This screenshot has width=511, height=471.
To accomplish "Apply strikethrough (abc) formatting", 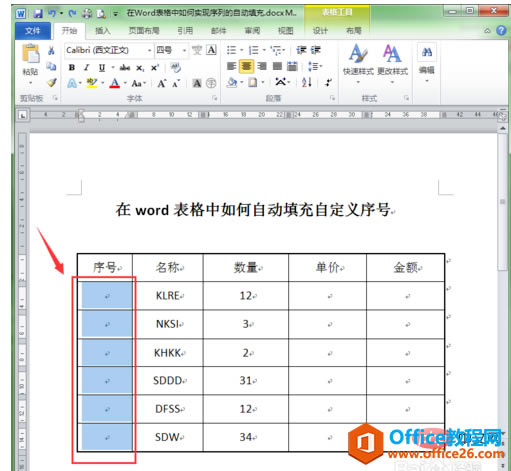I will (x=125, y=68).
